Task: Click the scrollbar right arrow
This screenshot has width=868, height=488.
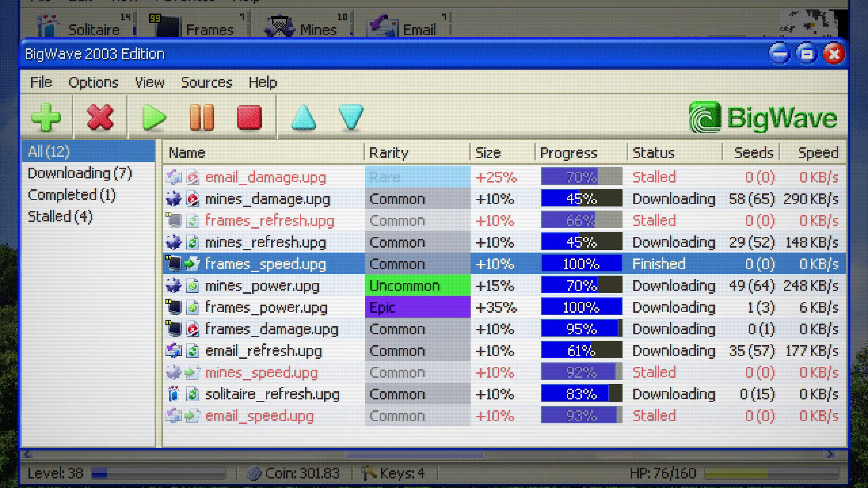Action: [829, 454]
